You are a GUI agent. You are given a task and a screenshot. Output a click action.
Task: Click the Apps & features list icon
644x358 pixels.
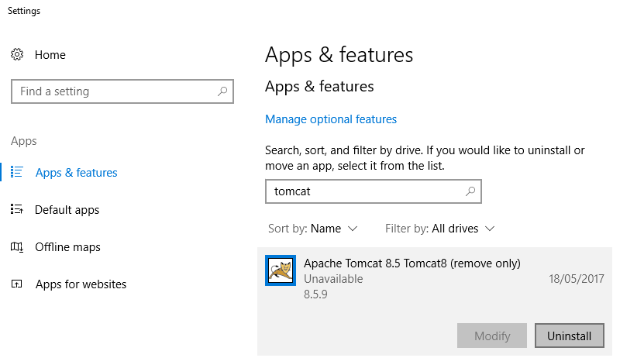17,172
